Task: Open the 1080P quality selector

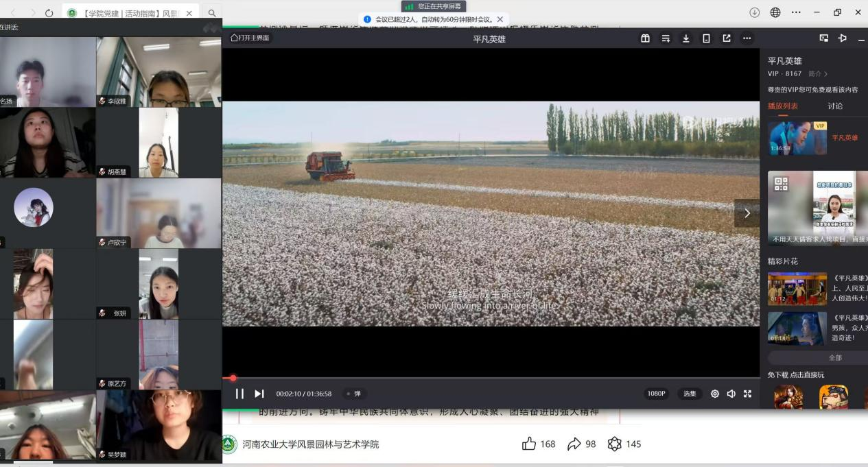Action: (656, 394)
